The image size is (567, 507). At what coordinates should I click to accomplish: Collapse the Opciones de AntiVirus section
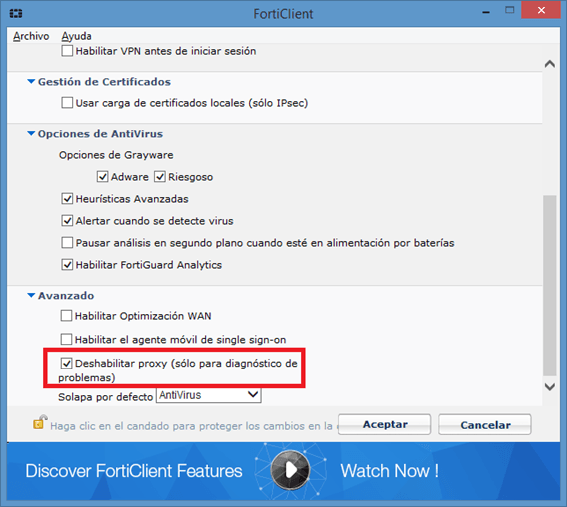tap(31, 134)
